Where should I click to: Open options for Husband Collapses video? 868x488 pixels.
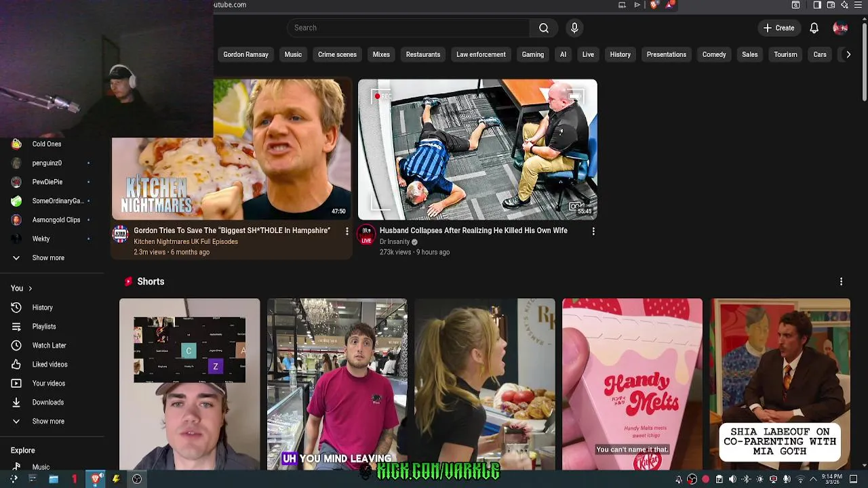[x=593, y=231]
